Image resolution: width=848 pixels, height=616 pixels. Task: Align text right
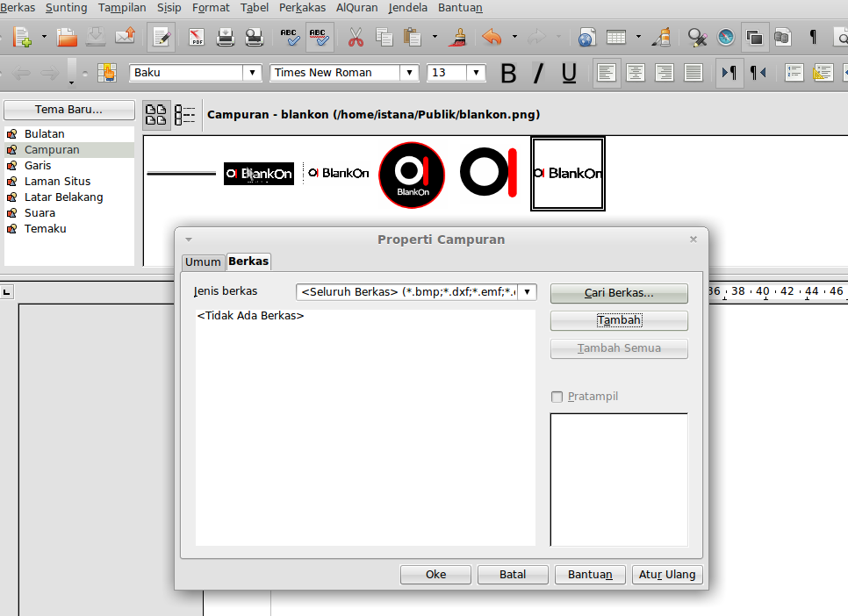tap(665, 73)
